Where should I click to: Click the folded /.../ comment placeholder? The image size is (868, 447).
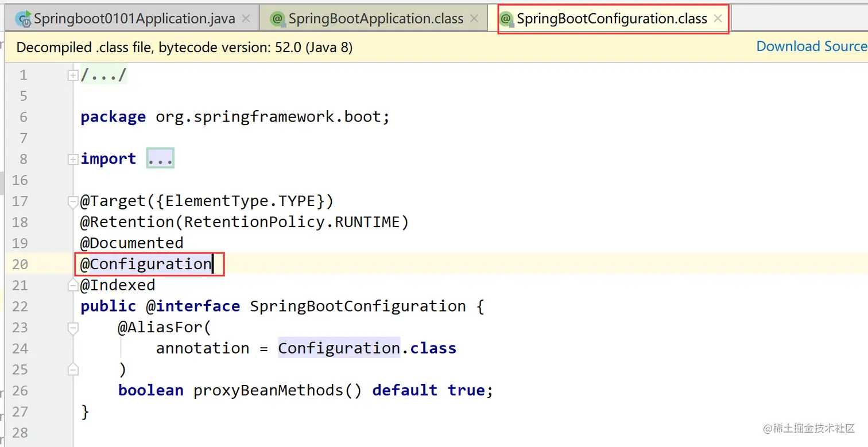pos(103,75)
